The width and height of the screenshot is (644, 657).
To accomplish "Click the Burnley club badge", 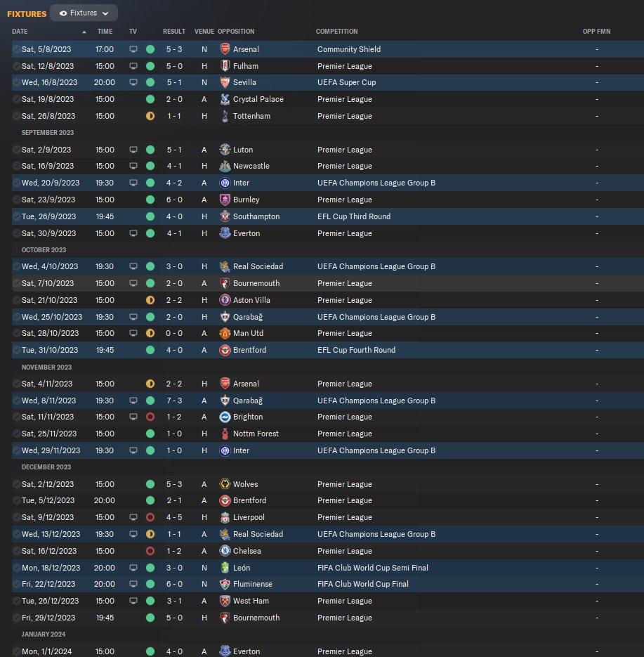I will click(x=225, y=200).
